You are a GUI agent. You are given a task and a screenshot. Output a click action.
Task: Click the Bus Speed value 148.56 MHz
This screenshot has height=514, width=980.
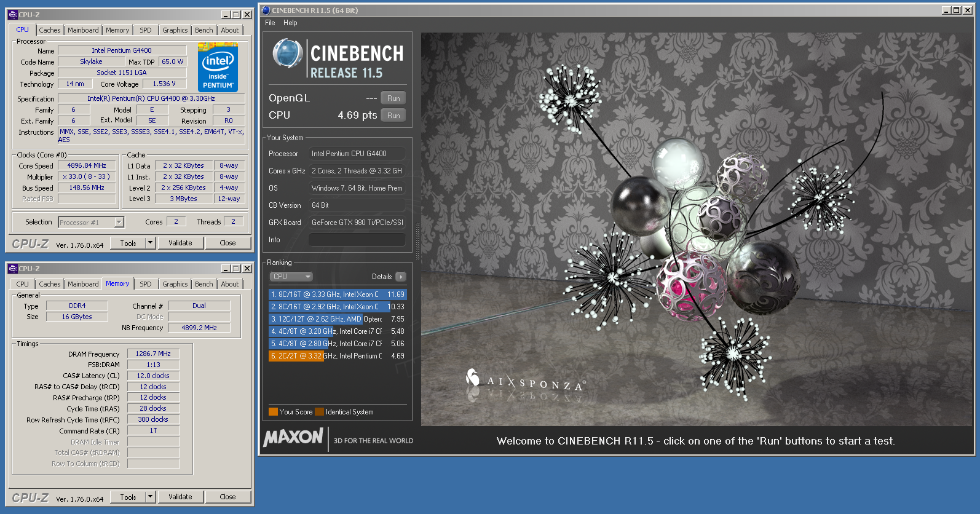[87, 188]
